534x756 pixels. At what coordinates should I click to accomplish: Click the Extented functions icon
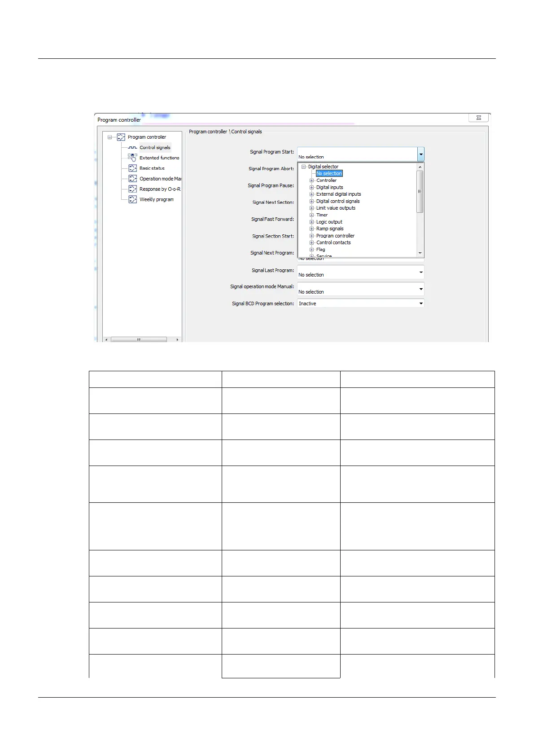tap(132, 158)
